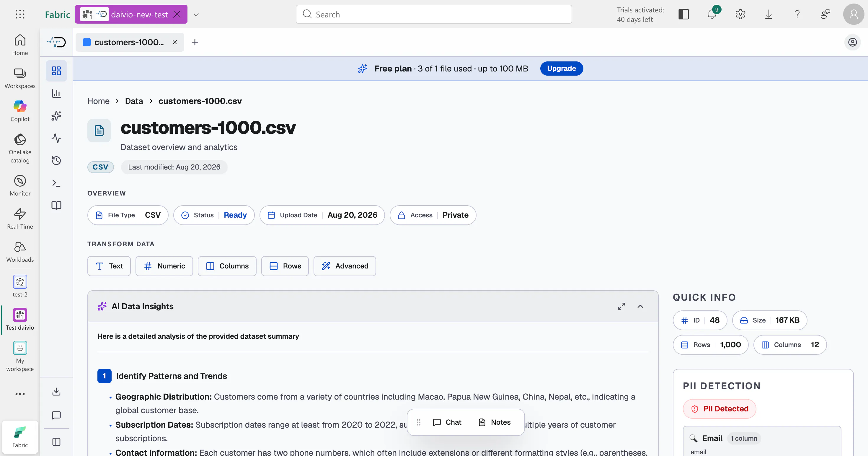This screenshot has width=868, height=456.
Task: Show more sidebar items ellipsis
Action: click(x=20, y=394)
